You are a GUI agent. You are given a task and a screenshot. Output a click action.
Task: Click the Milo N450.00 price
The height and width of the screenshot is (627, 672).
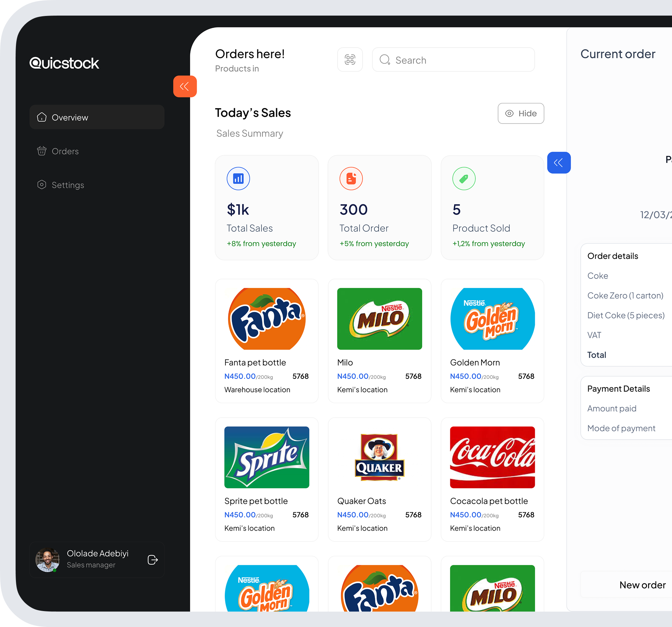(x=353, y=376)
